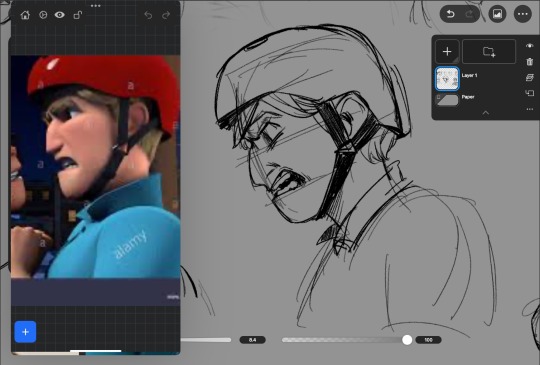The height and width of the screenshot is (365, 540).
Task: Click the Layer 1 name label
Action: click(x=469, y=75)
